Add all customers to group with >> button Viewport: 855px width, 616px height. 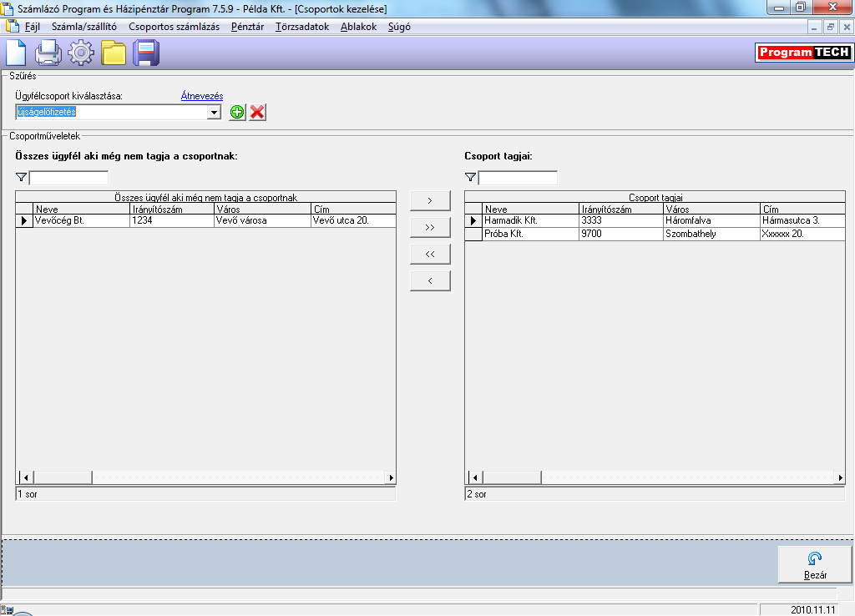coord(430,228)
